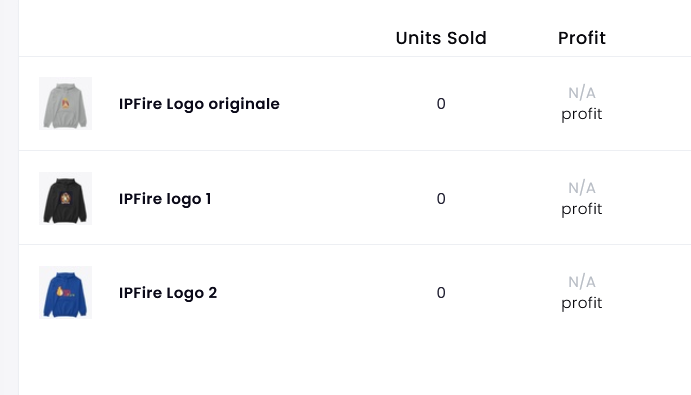Click N/A profit value for IPFire Logo originale

point(582,93)
